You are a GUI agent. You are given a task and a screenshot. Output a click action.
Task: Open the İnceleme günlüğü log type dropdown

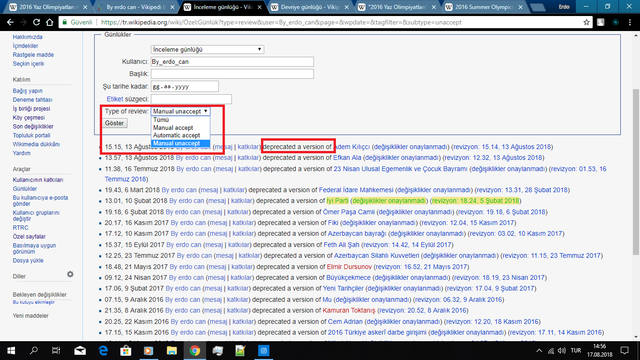(x=207, y=49)
